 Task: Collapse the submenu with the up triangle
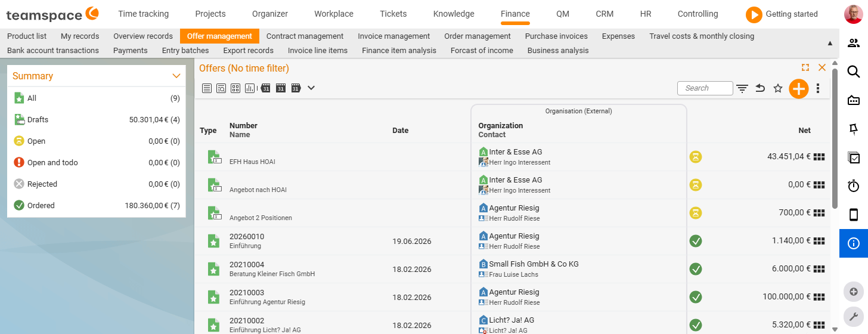coord(830,44)
